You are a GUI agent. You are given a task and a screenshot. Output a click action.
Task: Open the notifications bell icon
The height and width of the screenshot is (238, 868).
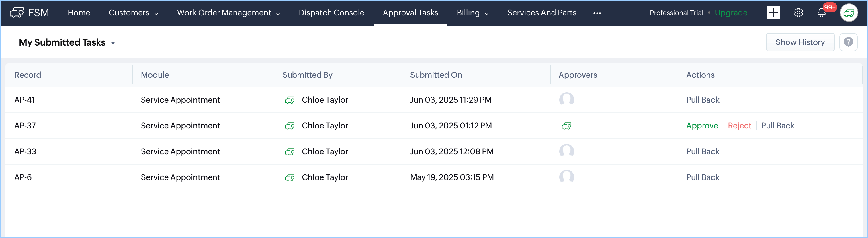[x=822, y=13]
